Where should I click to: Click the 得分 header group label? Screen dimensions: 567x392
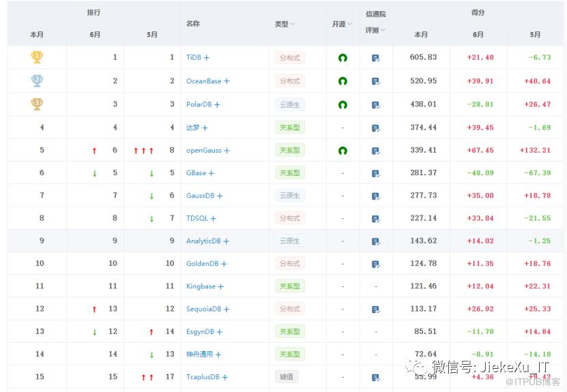(478, 13)
